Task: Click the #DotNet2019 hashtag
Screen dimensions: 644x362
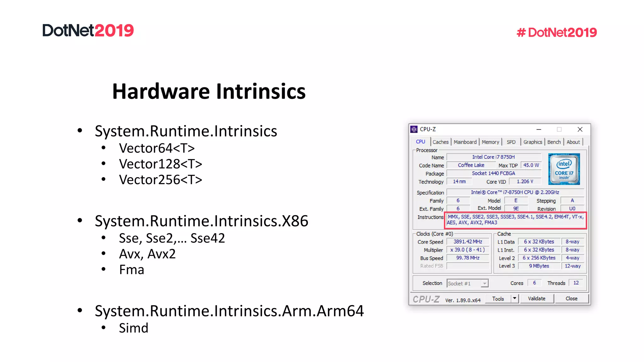Action: (557, 32)
